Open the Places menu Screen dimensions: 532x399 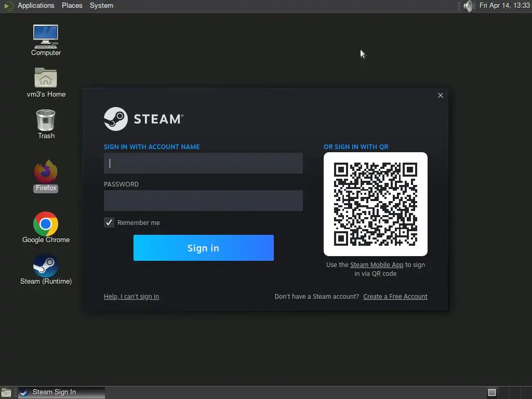[x=72, y=5]
